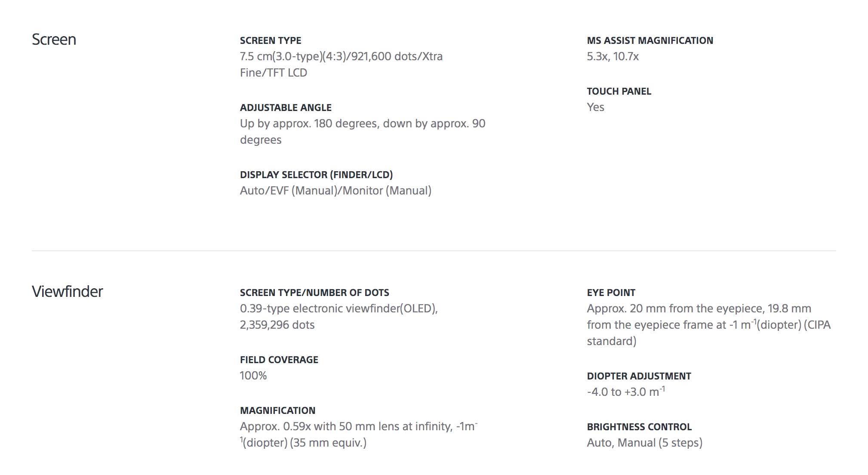
Task: Click the Yes value under Touch Panel
Action: 595,107
